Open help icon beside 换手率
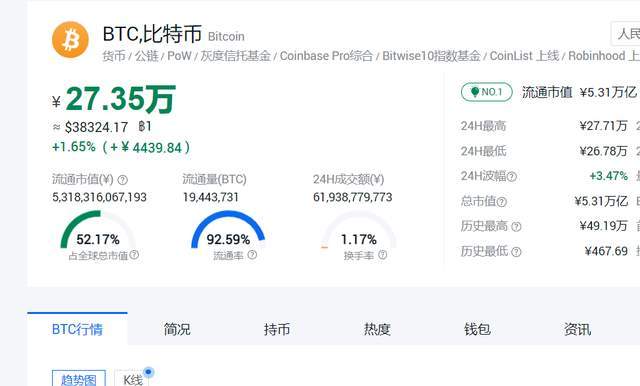The height and width of the screenshot is (386, 640). click(382, 255)
